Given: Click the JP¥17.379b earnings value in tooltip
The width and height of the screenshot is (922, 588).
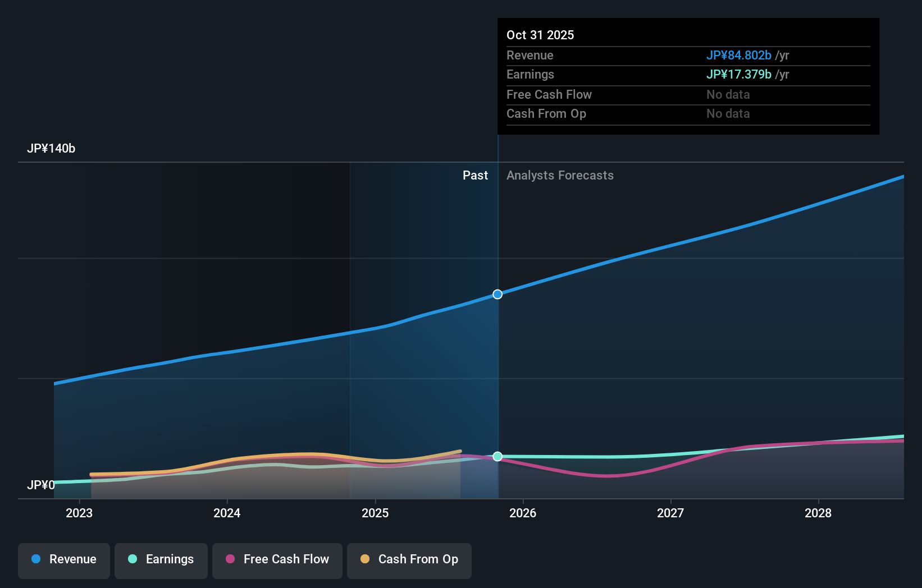Looking at the screenshot, I should point(739,74).
